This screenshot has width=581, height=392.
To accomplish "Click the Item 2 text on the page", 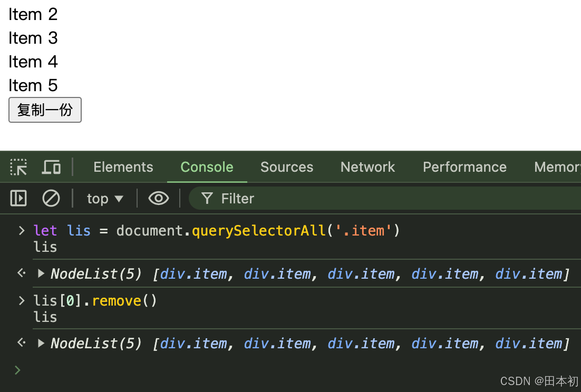I will [x=33, y=14].
